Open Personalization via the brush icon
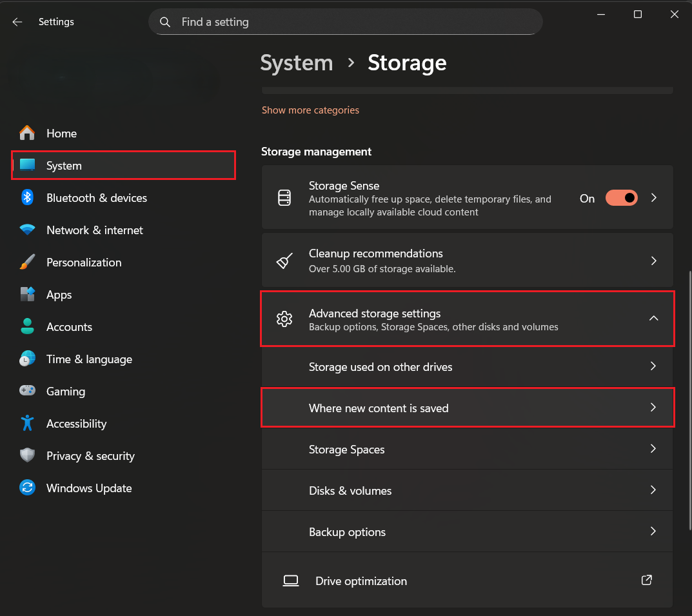Screen dimensions: 692x616 (x=26, y=262)
